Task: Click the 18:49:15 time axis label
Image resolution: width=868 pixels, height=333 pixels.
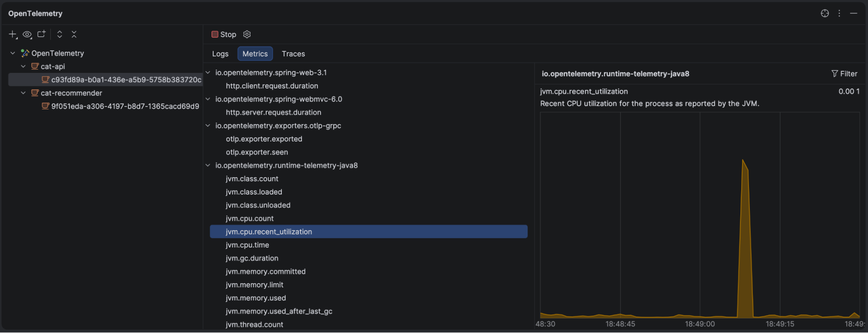Action: tap(780, 324)
